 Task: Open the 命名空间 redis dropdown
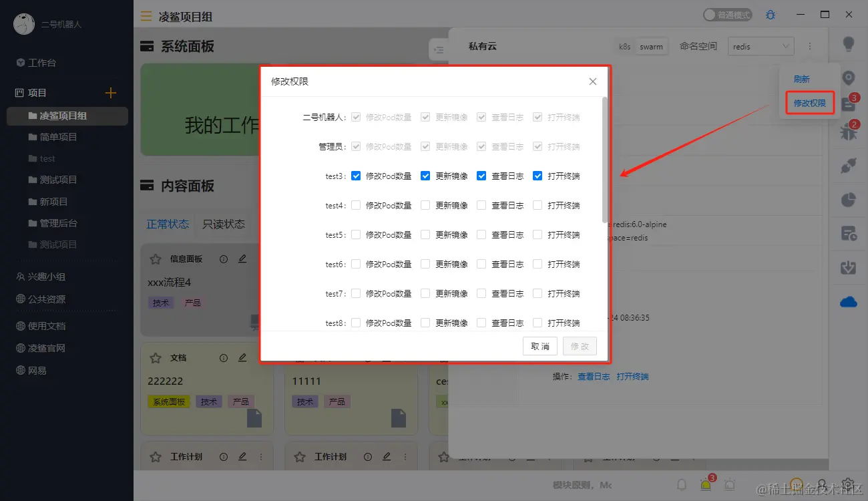pyautogui.click(x=761, y=46)
